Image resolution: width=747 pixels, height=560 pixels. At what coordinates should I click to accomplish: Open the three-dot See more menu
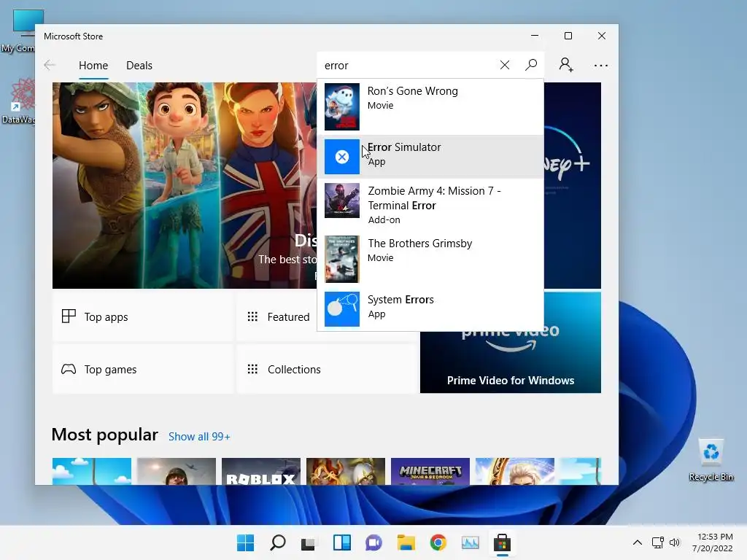point(601,65)
